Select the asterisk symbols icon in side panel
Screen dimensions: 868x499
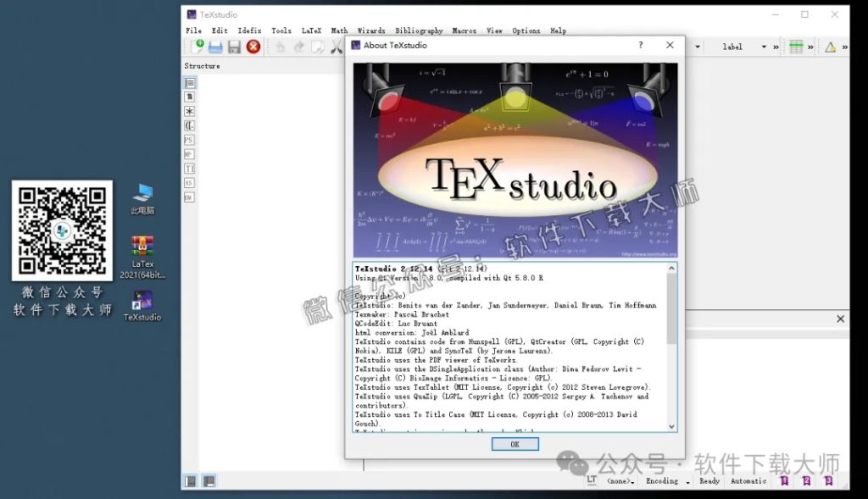point(189,111)
